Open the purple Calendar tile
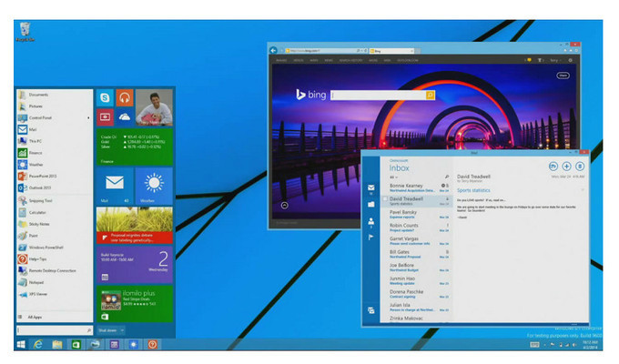Viewport: 619px width, 364px height. coord(134,264)
